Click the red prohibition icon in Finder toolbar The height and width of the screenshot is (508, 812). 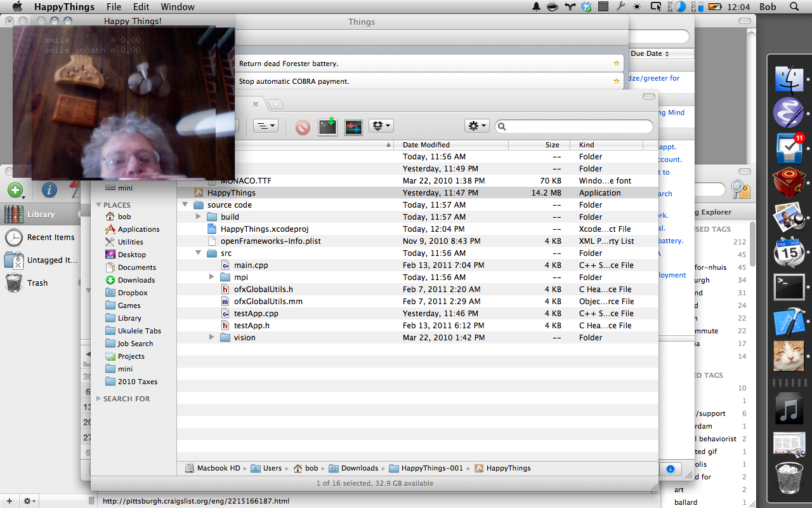coord(303,126)
